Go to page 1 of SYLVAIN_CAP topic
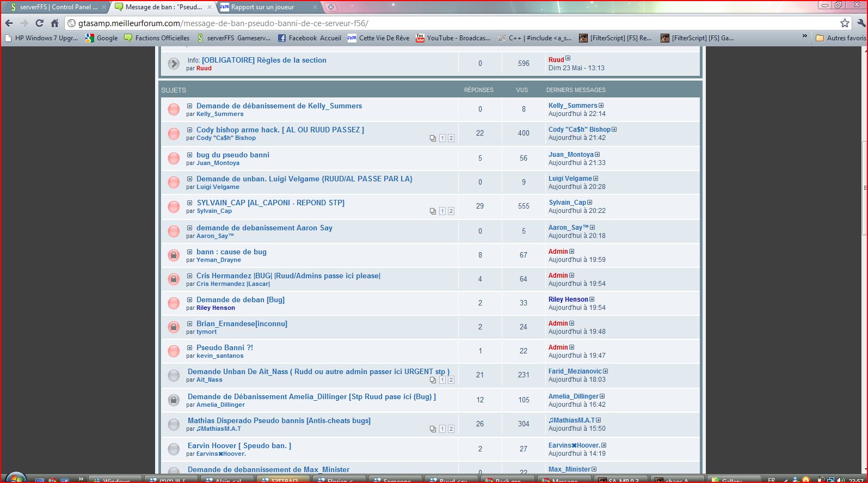The height and width of the screenshot is (483, 868). (442, 211)
